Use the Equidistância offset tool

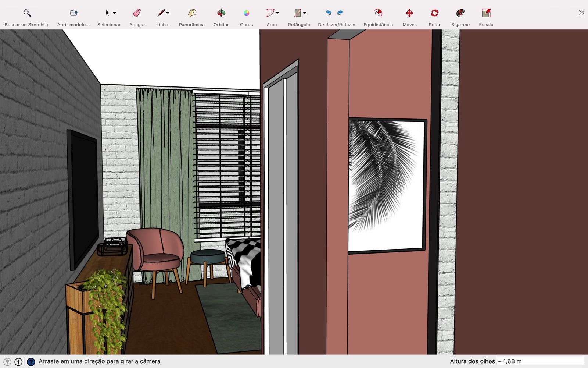(x=378, y=13)
